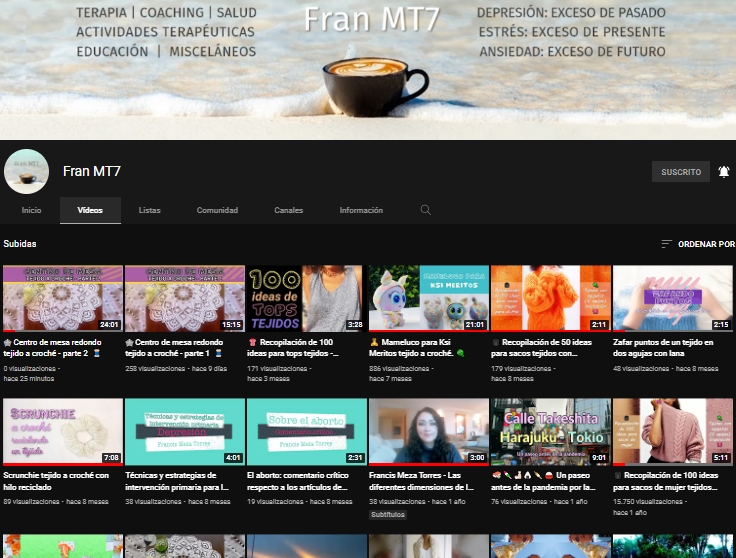Screen dimensions: 736x558
Task: Open the orange sweater 50 ideas thumbnail
Action: point(551,298)
